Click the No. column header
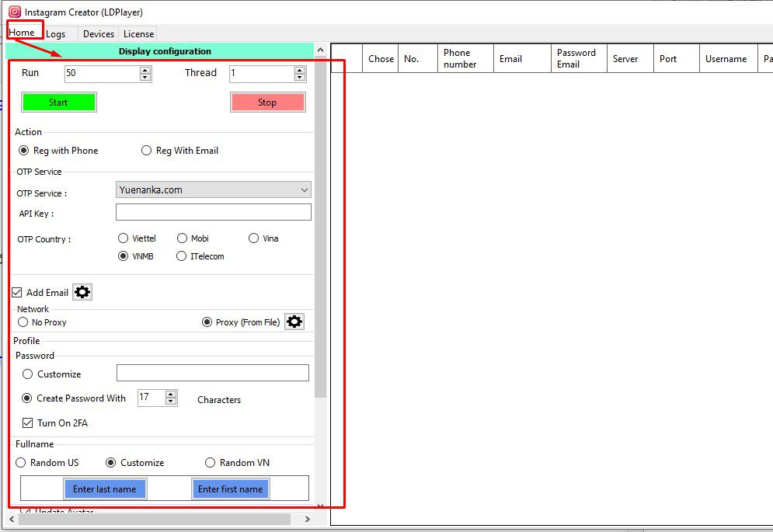This screenshot has height=532, width=773. 418,59
